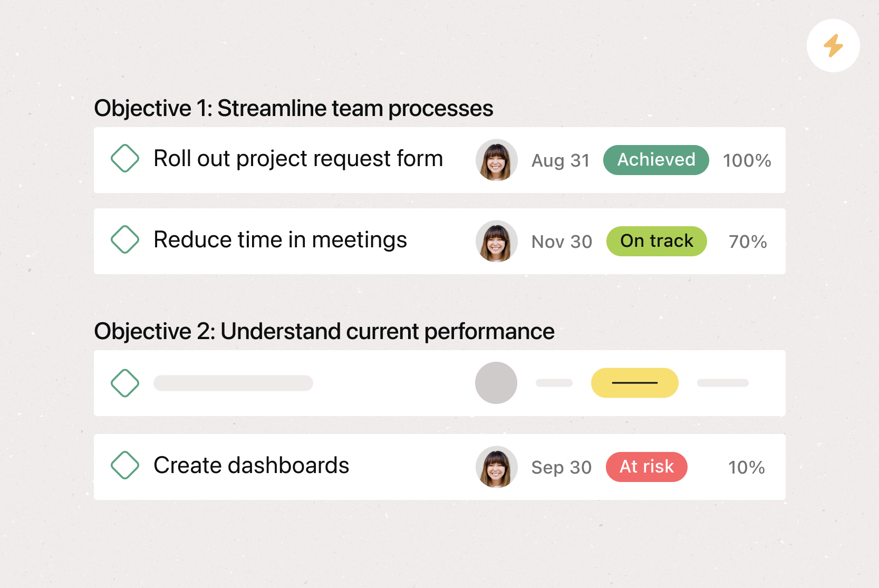Image resolution: width=879 pixels, height=588 pixels.
Task: Select Objective 2: Understand current performance heading
Action: pos(324,331)
